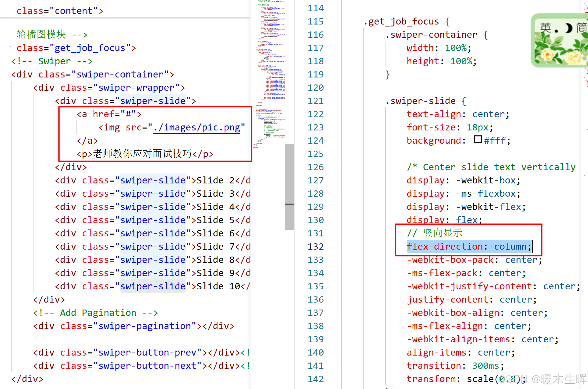
Task: Click the height: 100% declaration
Action: [441, 61]
